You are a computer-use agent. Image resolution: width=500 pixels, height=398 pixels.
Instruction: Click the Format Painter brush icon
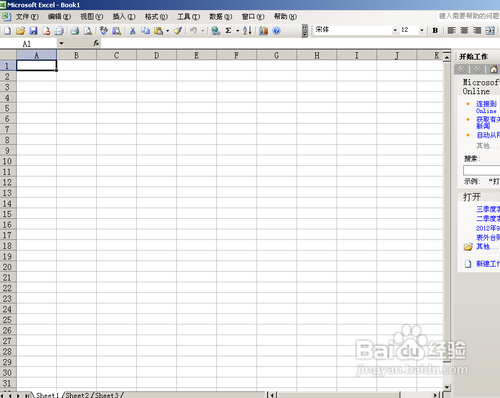click(178, 31)
